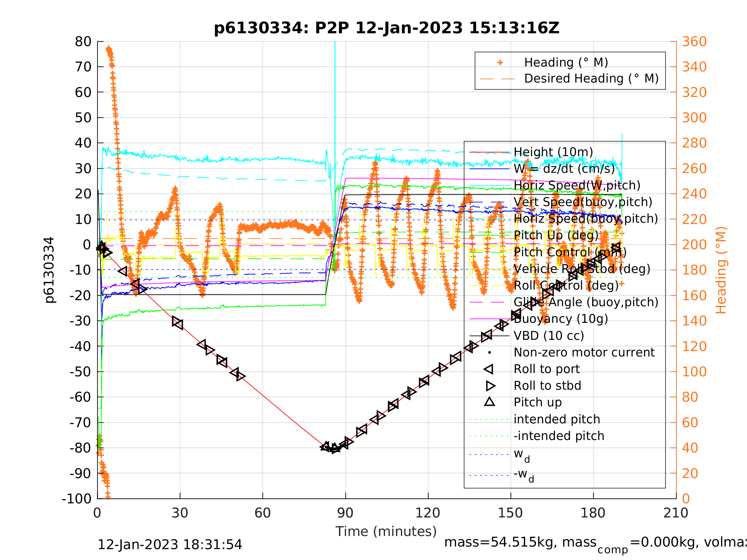Click the black line sample beside VBD (10 cc)
This screenshot has width=747, height=560.
489,336
